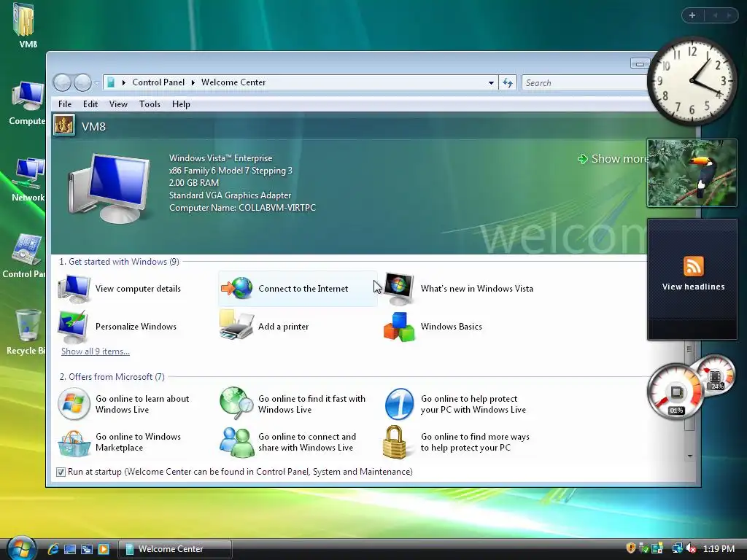
Task: Expand the address bar history dropdown
Action: tap(491, 83)
